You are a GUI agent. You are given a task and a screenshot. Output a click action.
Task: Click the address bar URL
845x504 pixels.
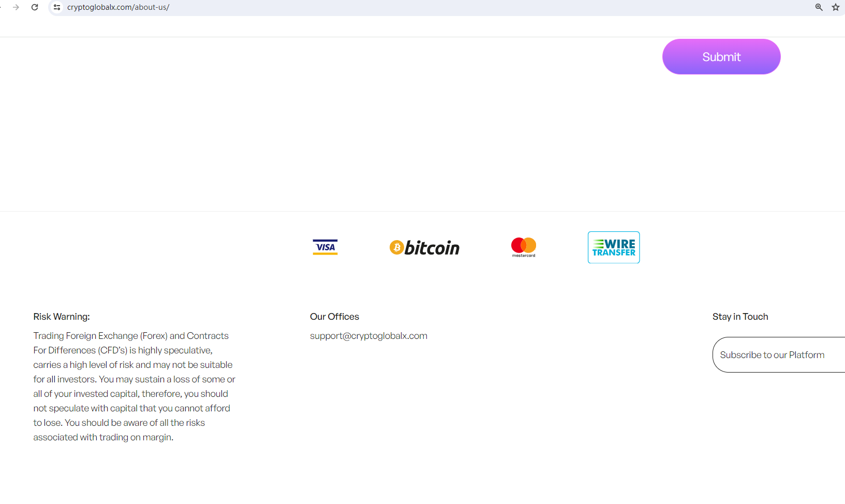(x=118, y=7)
